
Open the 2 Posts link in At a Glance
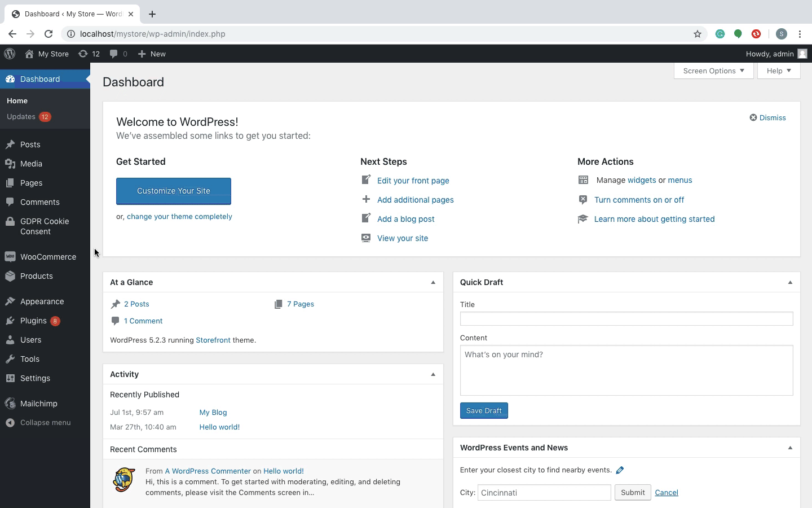pyautogui.click(x=136, y=304)
